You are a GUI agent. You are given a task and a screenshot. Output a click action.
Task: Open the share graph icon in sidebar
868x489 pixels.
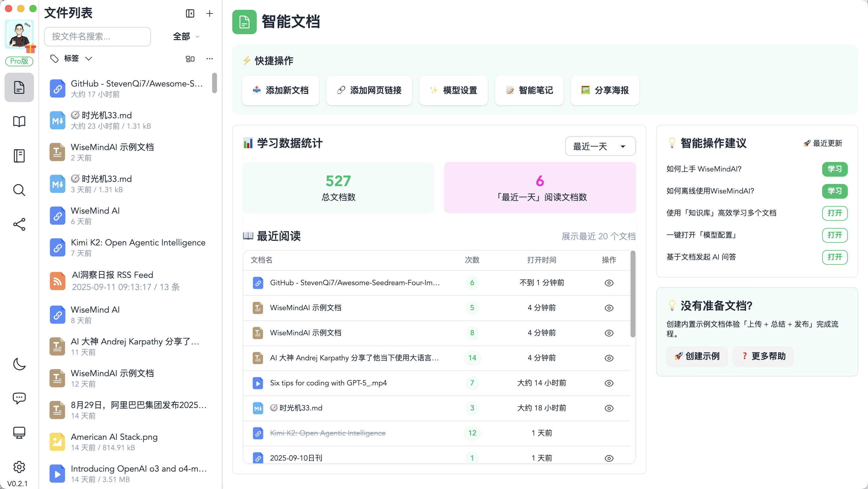19,224
